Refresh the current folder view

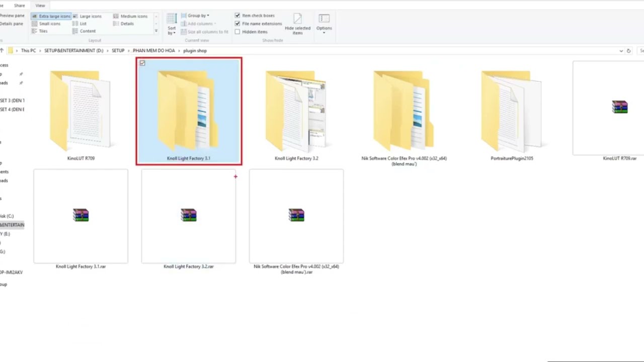click(628, 51)
